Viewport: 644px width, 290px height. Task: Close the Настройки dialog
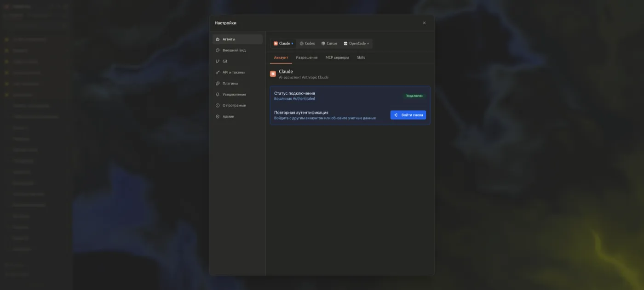click(x=424, y=23)
